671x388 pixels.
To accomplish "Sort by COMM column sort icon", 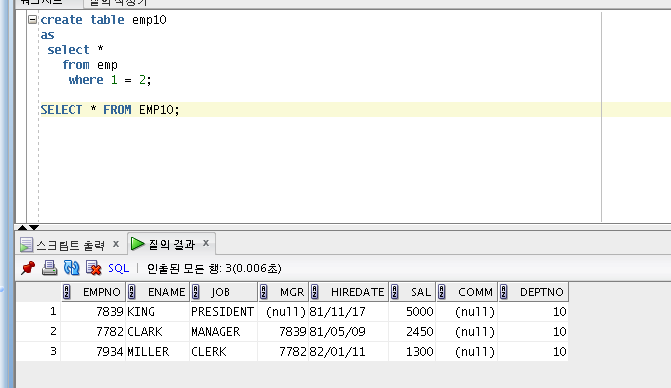I will click(442, 292).
